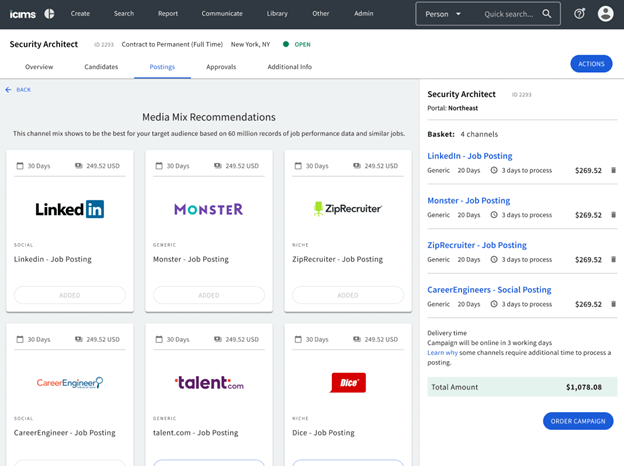Click the search magnifier icon

(547, 14)
